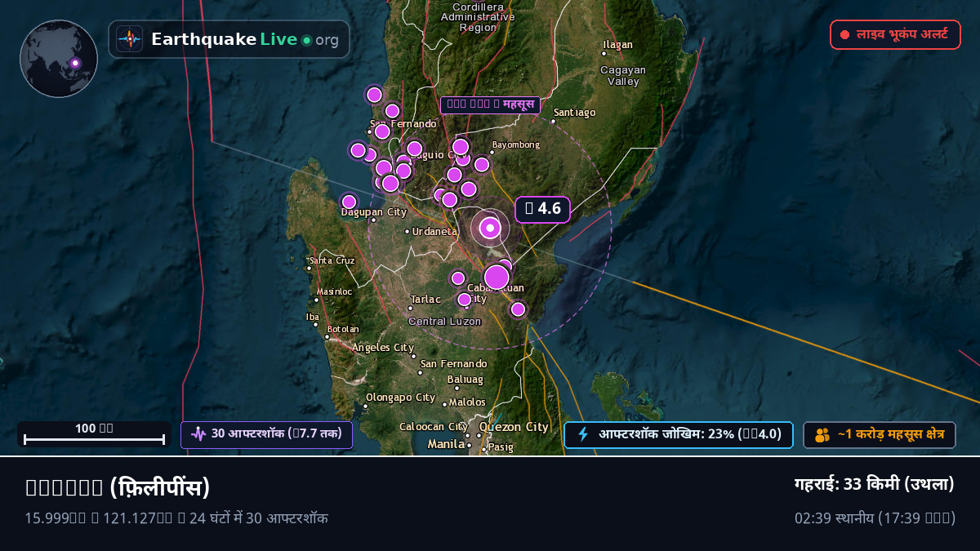Click the Baliuag town label

click(465, 380)
